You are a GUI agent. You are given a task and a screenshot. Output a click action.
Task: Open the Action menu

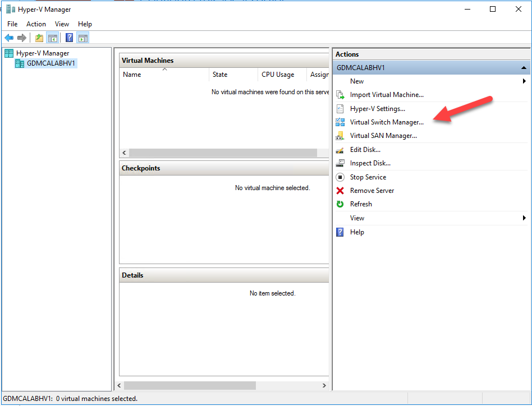tap(36, 24)
